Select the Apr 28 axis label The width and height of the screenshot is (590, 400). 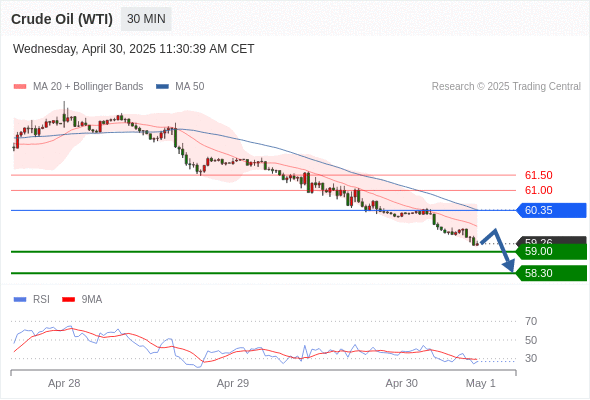(x=64, y=383)
